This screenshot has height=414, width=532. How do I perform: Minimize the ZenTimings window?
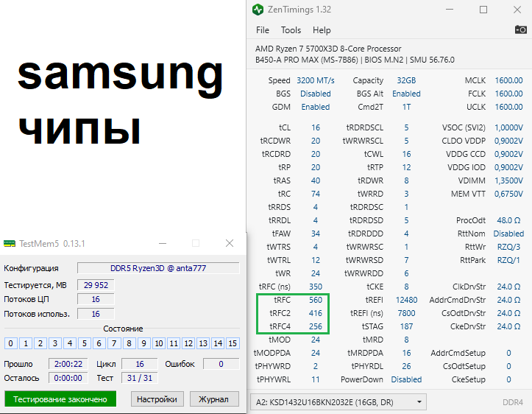click(450, 10)
